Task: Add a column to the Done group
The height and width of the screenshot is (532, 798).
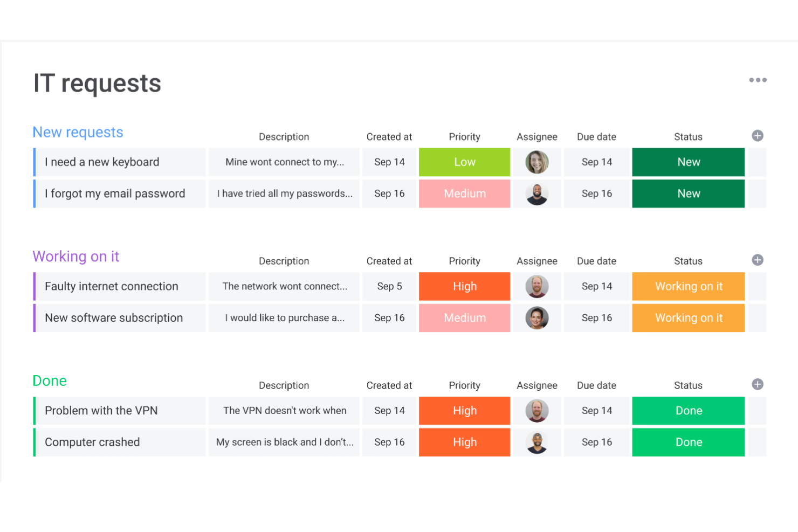Action: pyautogui.click(x=758, y=385)
